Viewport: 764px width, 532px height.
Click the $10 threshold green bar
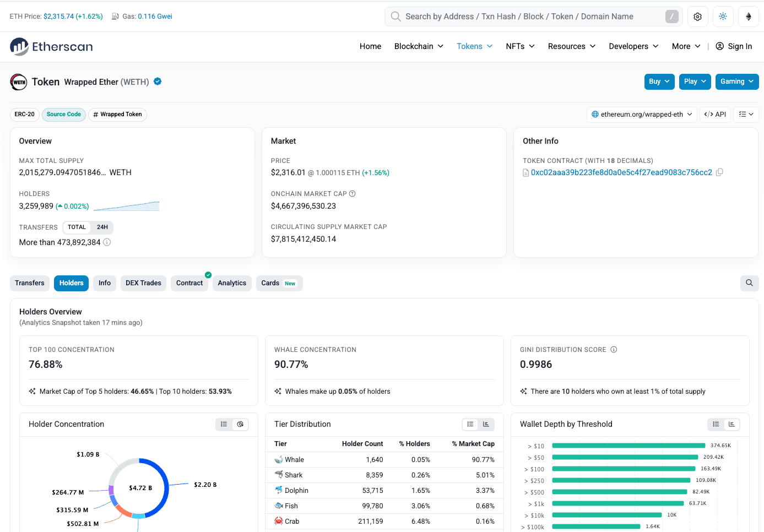tap(628, 446)
